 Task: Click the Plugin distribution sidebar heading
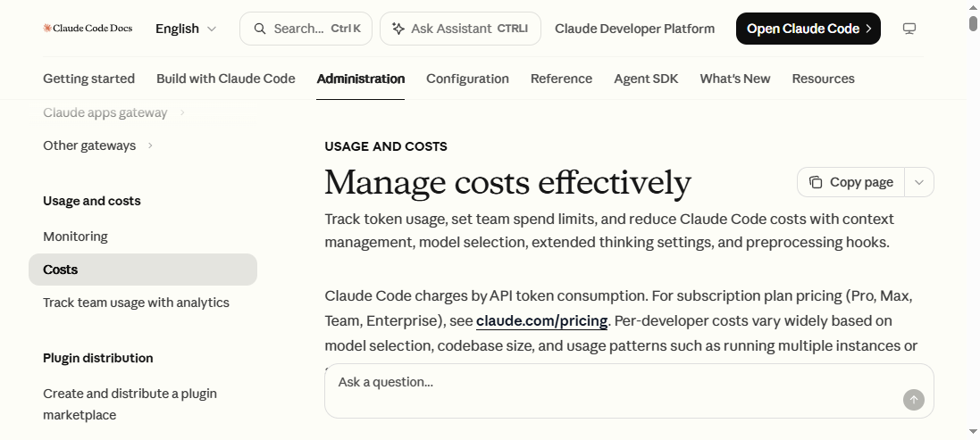click(98, 358)
